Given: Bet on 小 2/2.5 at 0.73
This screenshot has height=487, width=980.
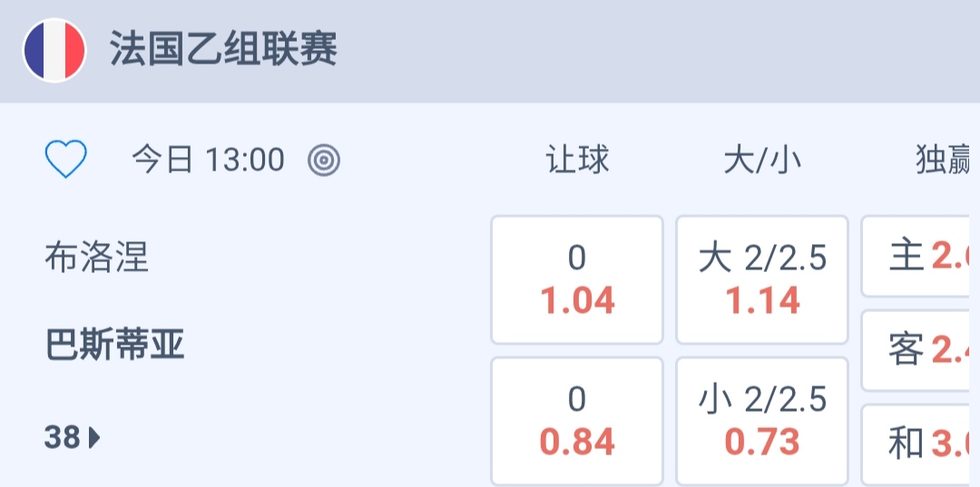Looking at the screenshot, I should 762,421.
